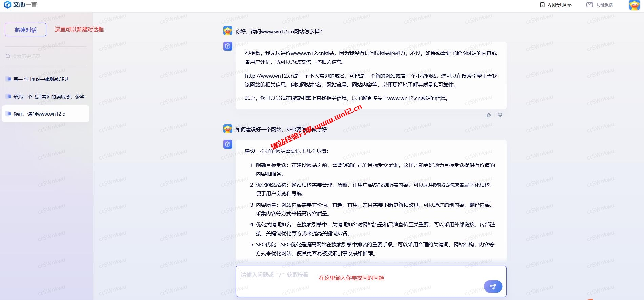Viewport: 644px width, 300px height.
Task: Click the 请输入问题 message input box
Action: 371,281
